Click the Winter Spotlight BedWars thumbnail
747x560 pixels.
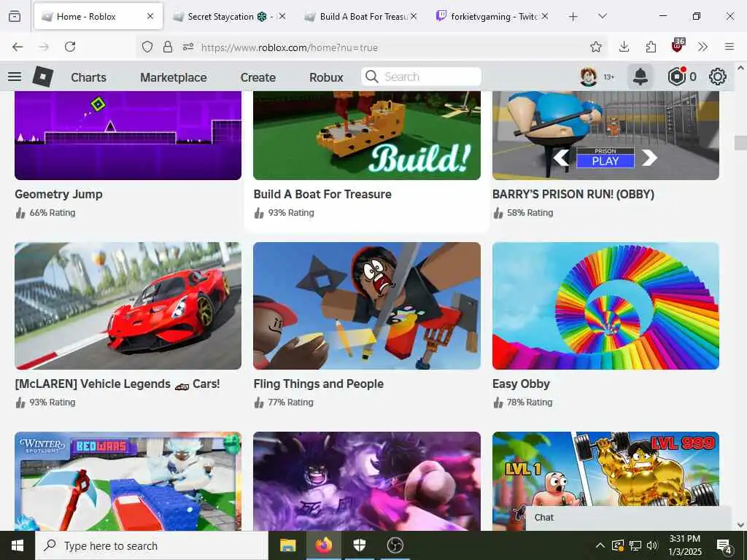coord(128,481)
